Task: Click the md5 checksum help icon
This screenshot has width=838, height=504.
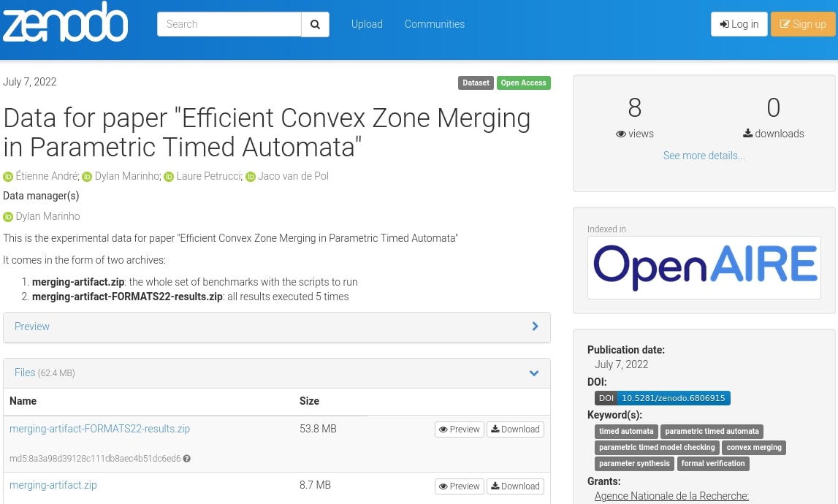Action: click(187, 459)
